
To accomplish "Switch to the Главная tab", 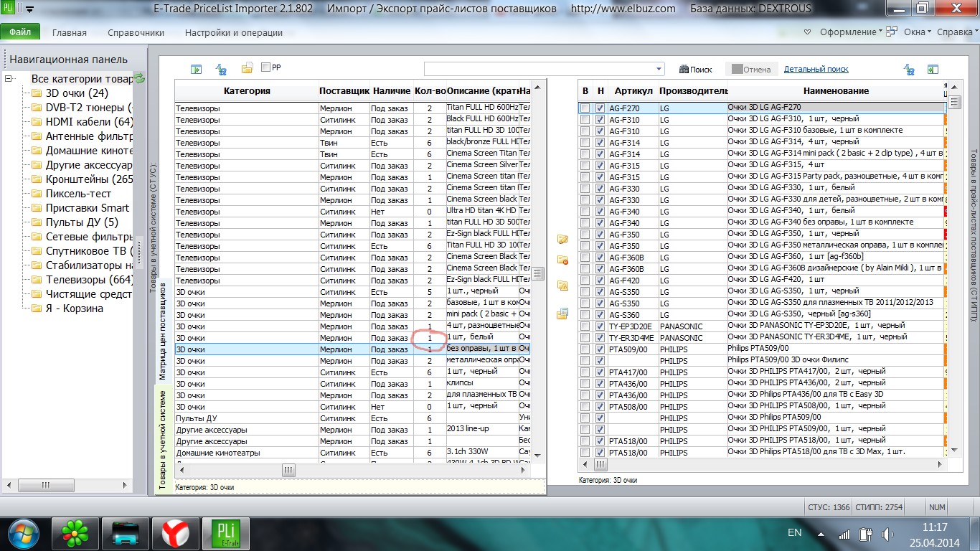I will point(70,32).
